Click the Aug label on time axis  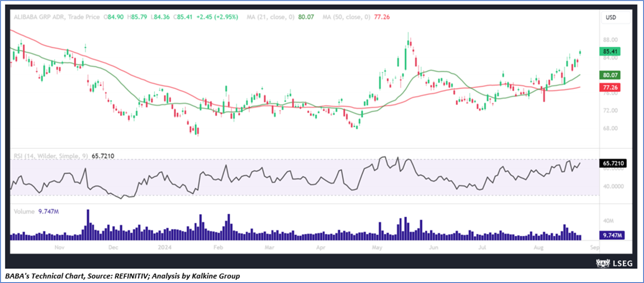[539, 247]
